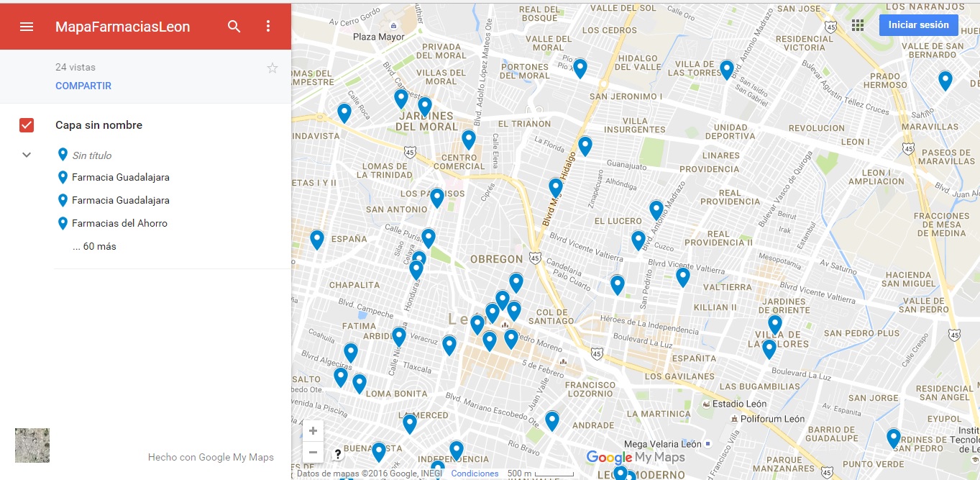
Task: Select the pin above Independencia
Action: coord(457,450)
